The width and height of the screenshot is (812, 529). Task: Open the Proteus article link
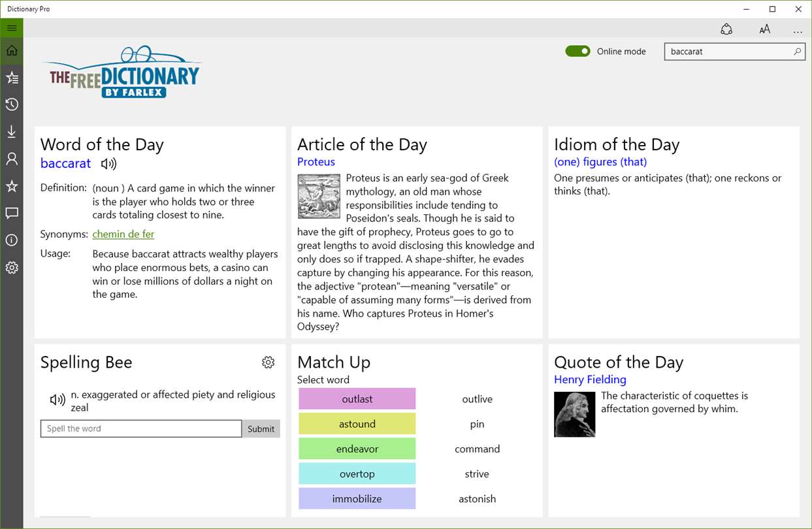click(x=316, y=162)
